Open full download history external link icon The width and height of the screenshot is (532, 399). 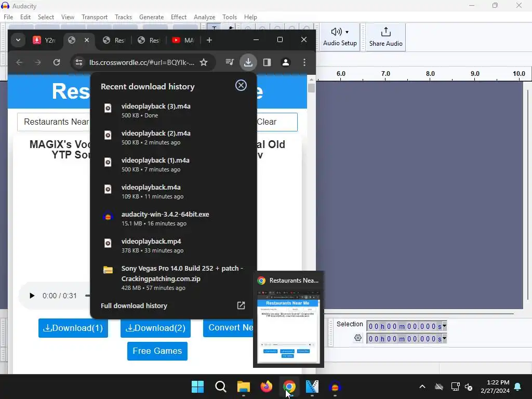[x=241, y=305]
